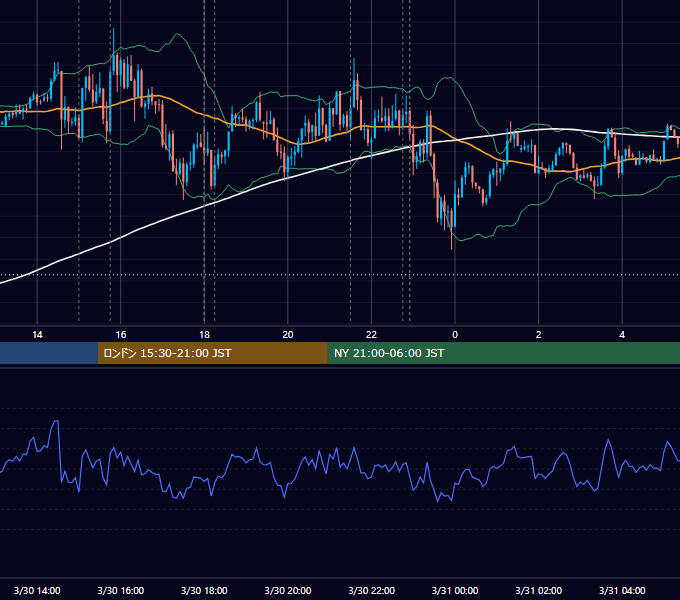Click the 22 hour label on the price axis
Image resolution: width=680 pixels, height=600 pixels.
click(371, 335)
